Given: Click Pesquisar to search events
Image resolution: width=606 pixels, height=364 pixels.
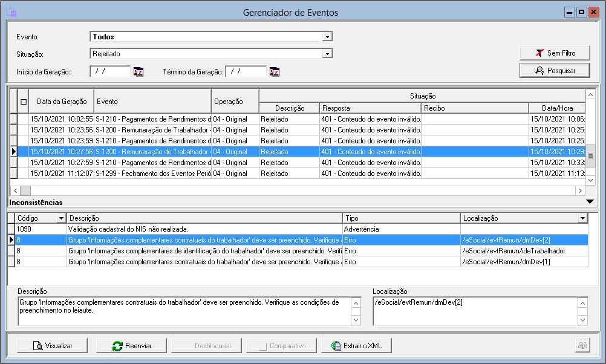Looking at the screenshot, I should [x=555, y=71].
